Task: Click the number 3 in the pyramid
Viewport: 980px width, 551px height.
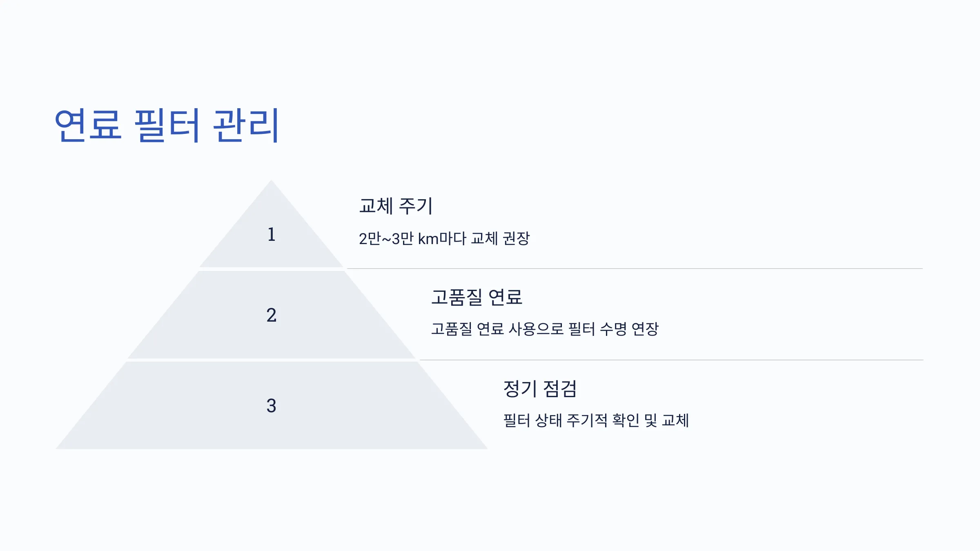Action: click(x=272, y=406)
